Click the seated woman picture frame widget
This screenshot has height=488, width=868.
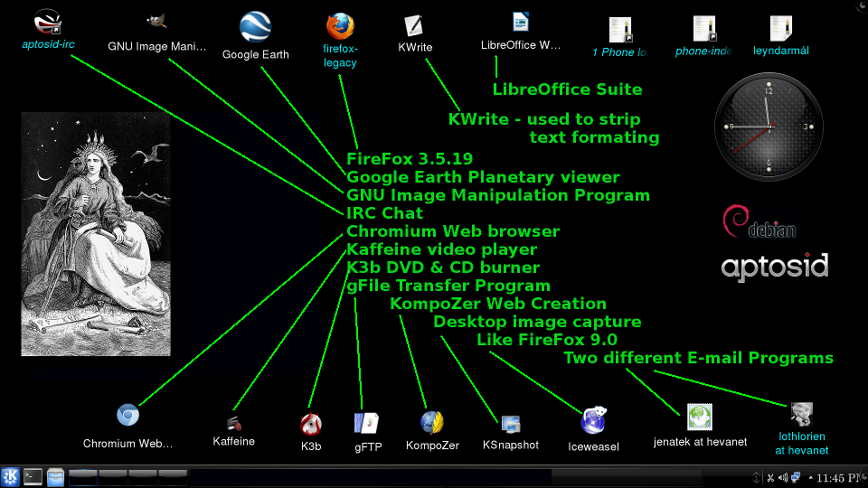tap(96, 233)
